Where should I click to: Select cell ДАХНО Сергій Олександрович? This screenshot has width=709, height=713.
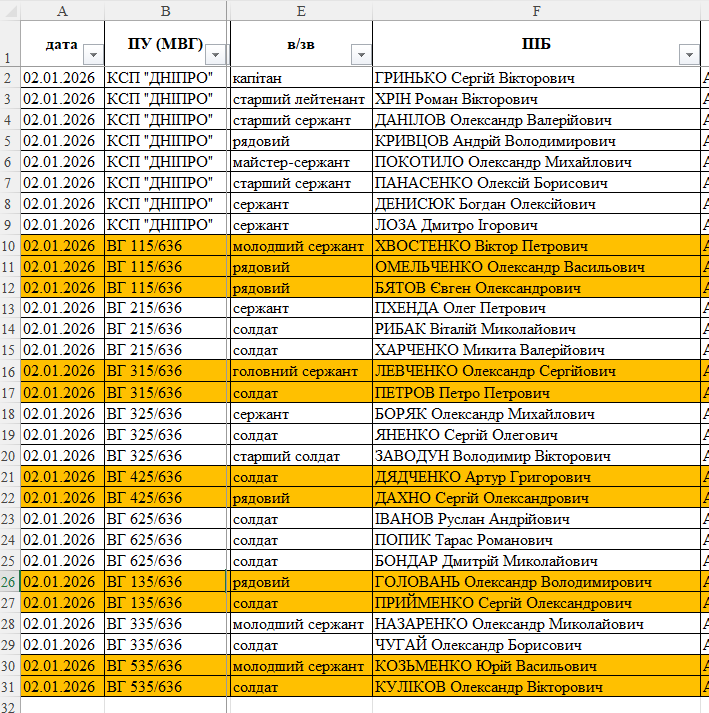(536, 497)
